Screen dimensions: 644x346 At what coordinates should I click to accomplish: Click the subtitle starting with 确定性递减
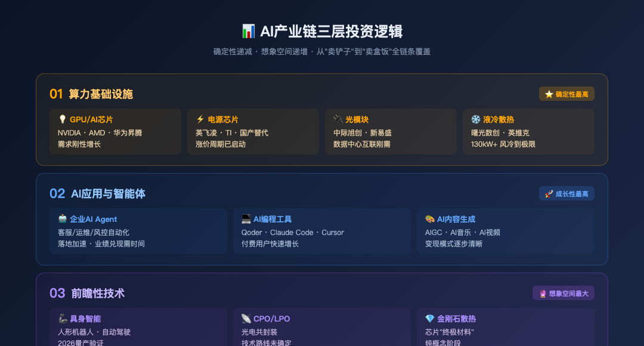point(322,52)
